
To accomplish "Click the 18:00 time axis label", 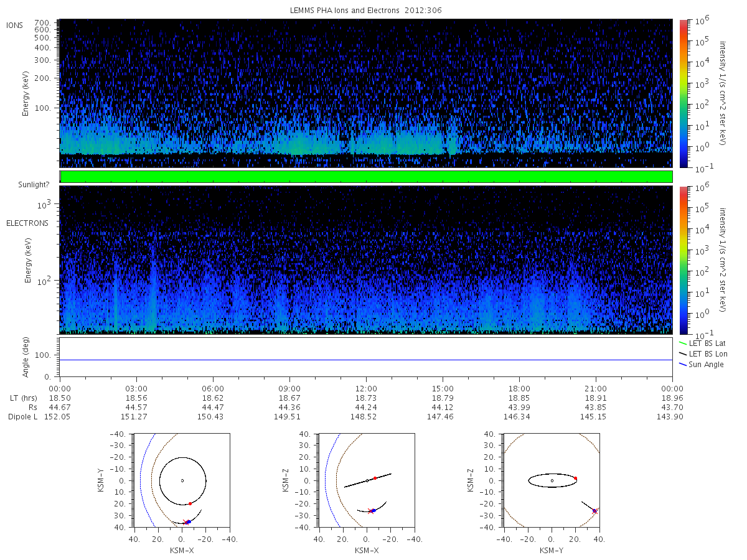I will [x=519, y=387].
